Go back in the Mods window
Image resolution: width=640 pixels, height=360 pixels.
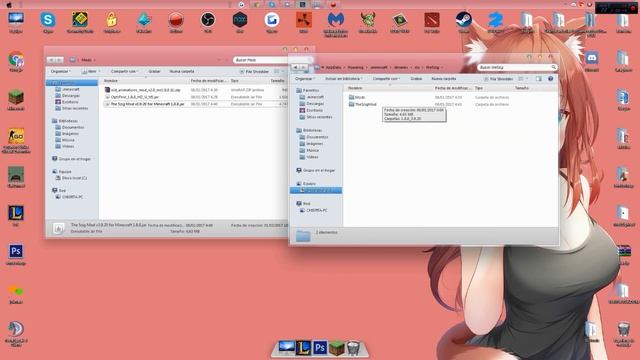click(x=51, y=60)
